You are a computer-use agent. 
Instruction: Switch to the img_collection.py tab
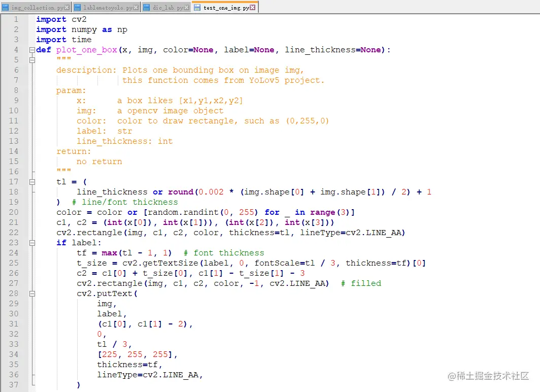pos(36,7)
